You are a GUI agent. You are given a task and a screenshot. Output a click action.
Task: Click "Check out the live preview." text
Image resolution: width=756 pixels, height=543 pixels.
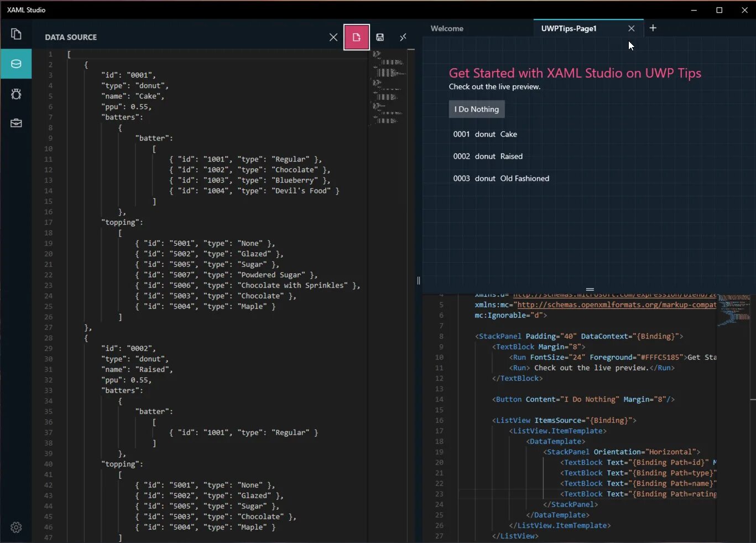point(494,86)
